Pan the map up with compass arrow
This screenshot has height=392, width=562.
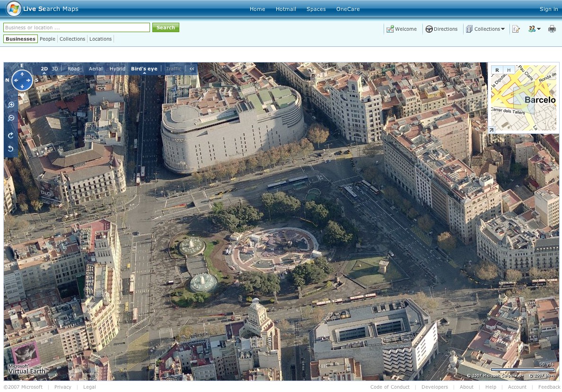pos(22,74)
